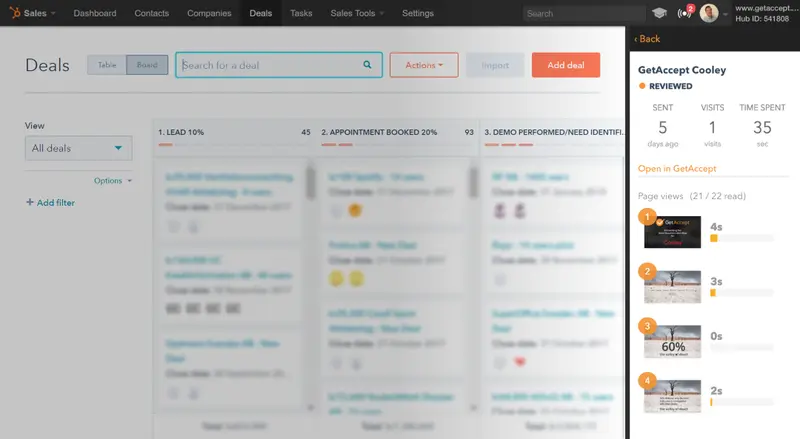Screen dimensions: 800x439
Task: Click the Hub ID: 541808 text
Action: click(762, 19)
